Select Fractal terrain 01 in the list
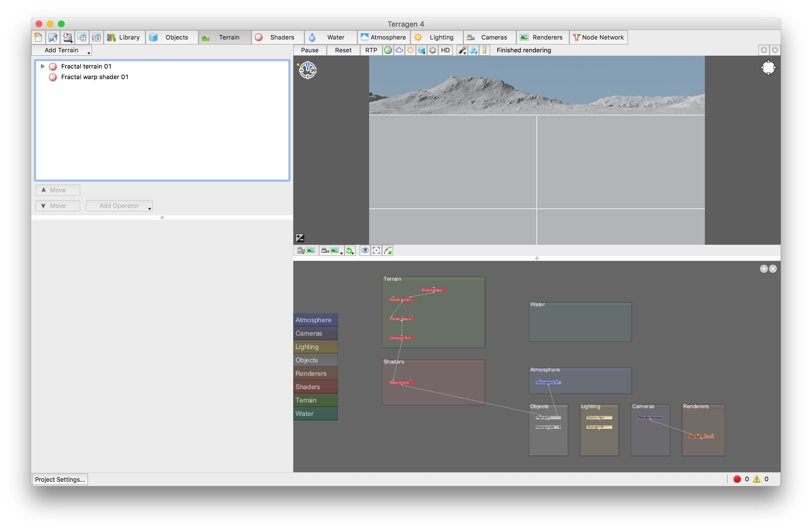Image resolution: width=812 pixels, height=531 pixels. tap(86, 66)
